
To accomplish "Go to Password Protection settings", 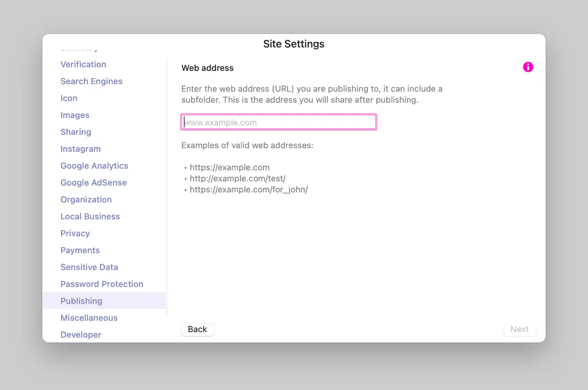I will click(x=102, y=284).
